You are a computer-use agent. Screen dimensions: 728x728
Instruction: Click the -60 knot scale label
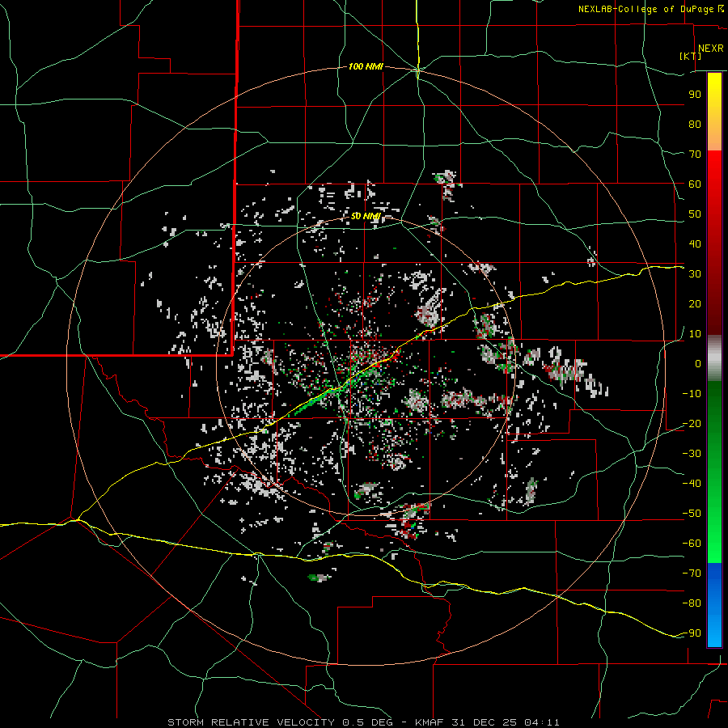click(692, 544)
